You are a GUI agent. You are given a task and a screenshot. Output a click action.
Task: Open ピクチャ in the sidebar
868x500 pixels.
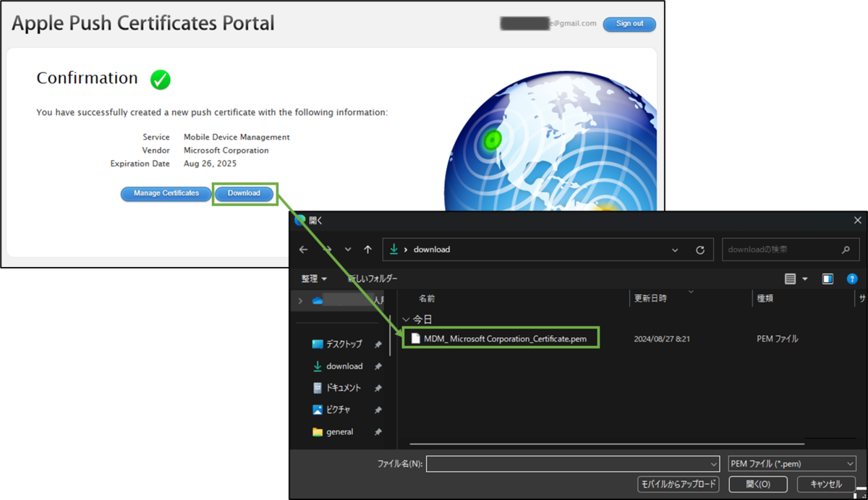(x=338, y=410)
